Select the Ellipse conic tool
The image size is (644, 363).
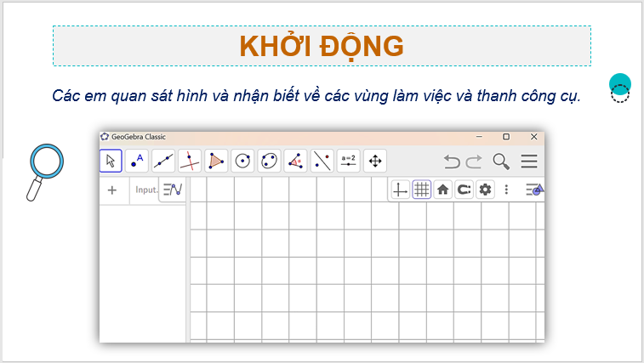(x=269, y=161)
